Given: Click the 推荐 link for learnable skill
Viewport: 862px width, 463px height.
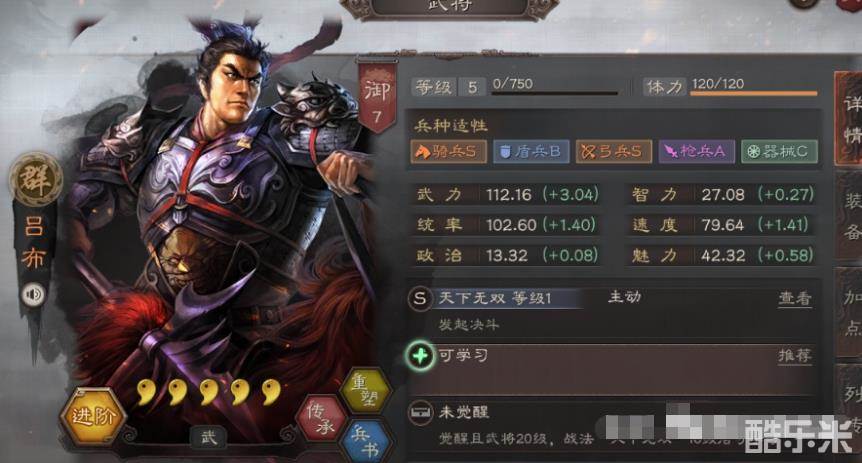Looking at the screenshot, I should [795, 356].
